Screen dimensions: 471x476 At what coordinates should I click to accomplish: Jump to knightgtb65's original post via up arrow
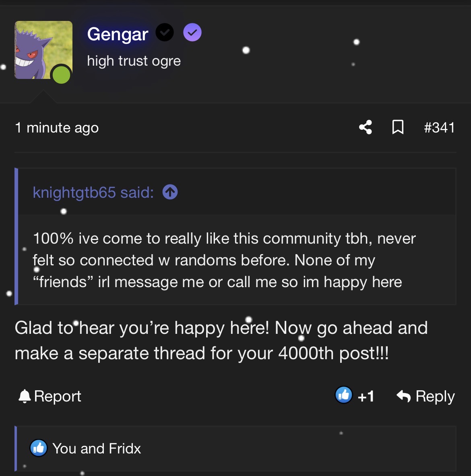tap(170, 192)
